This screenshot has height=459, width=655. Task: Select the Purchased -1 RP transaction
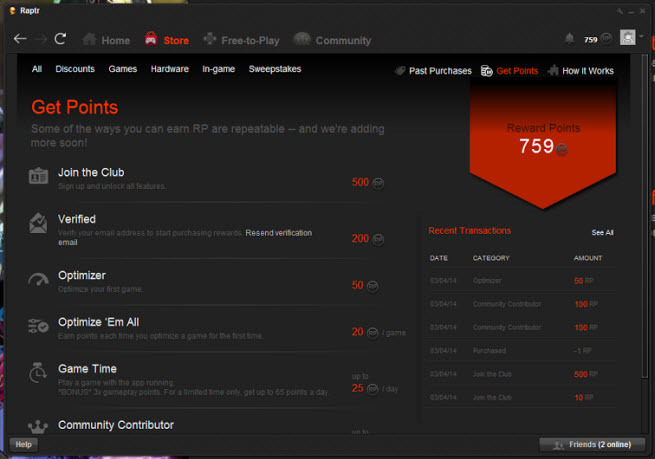tap(521, 351)
